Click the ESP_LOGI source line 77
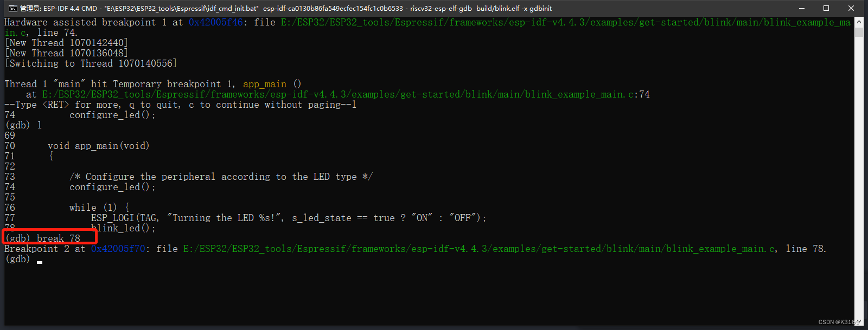Screen dimensions: 868x330 (289, 218)
